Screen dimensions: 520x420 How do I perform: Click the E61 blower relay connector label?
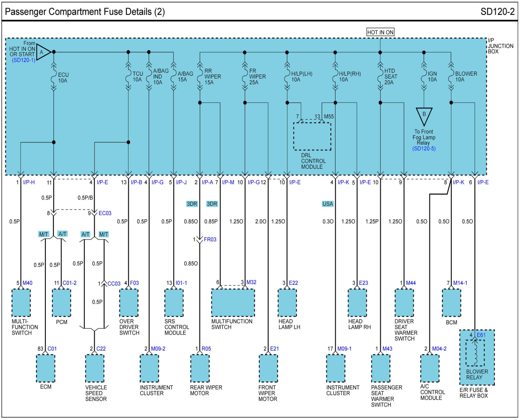481,335
